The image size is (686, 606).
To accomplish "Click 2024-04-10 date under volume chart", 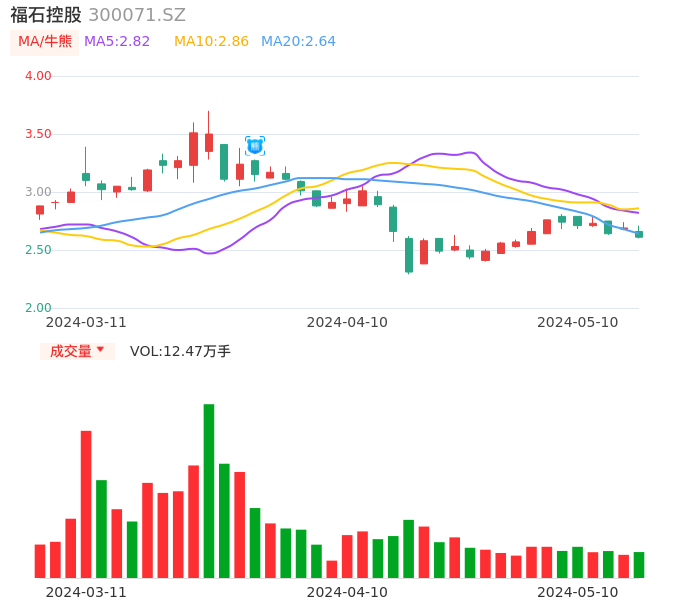I will click(x=347, y=592).
